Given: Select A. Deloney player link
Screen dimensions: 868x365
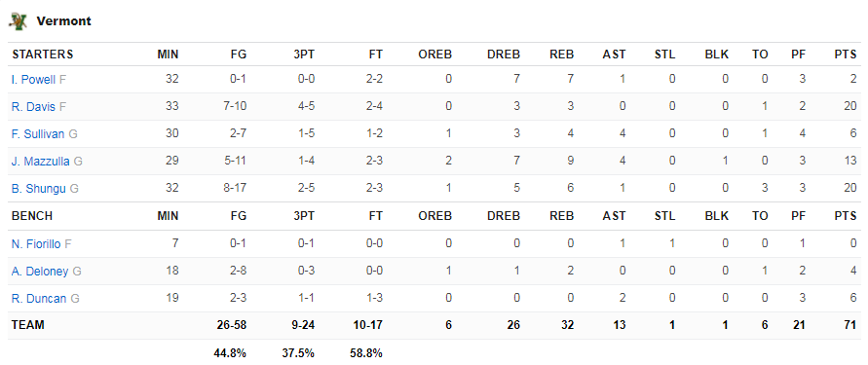Looking at the screenshot, I should coord(40,271).
